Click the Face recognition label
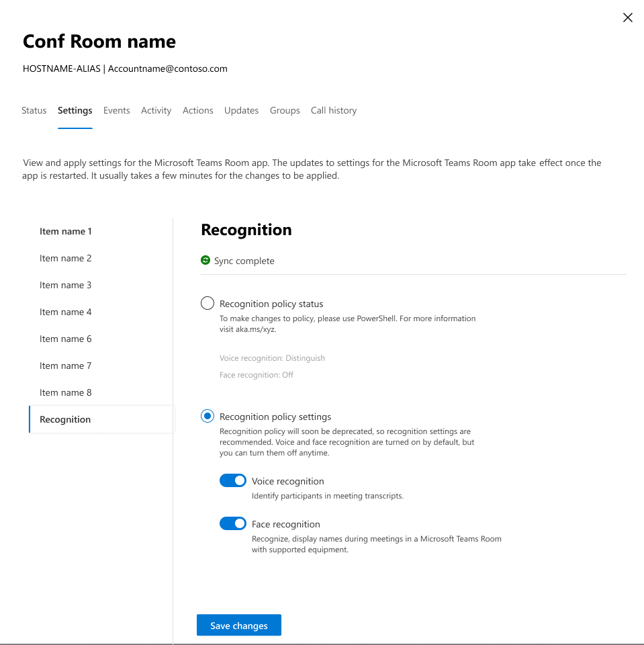The width and height of the screenshot is (644, 645). pyautogui.click(x=286, y=524)
